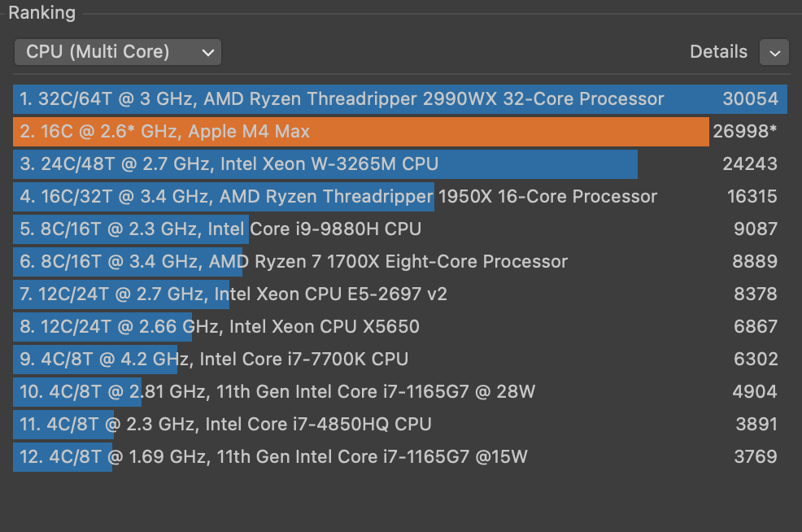
Task: Select the Intel Xeon W-3265M CPU row
Action: (400, 164)
